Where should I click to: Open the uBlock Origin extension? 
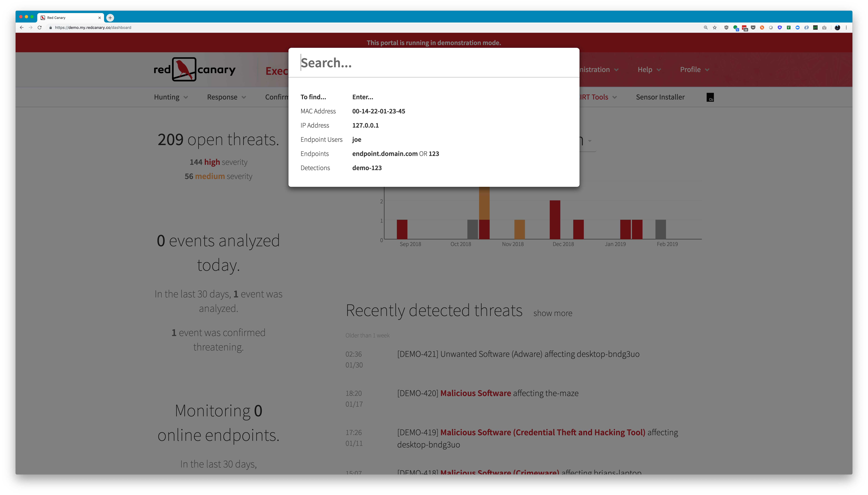pyautogui.click(x=726, y=28)
